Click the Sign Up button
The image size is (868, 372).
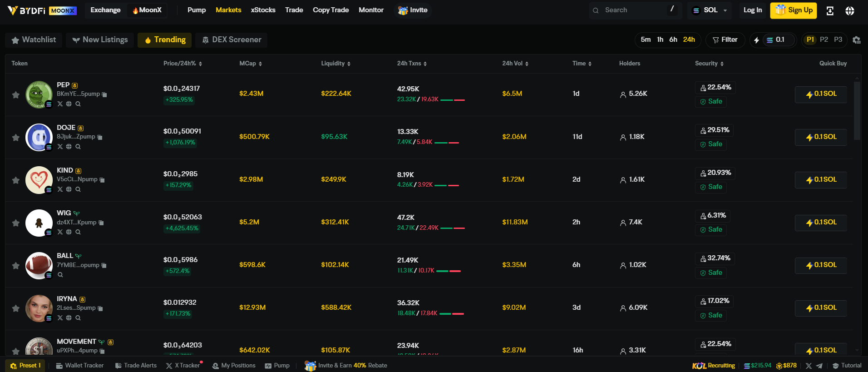point(793,10)
